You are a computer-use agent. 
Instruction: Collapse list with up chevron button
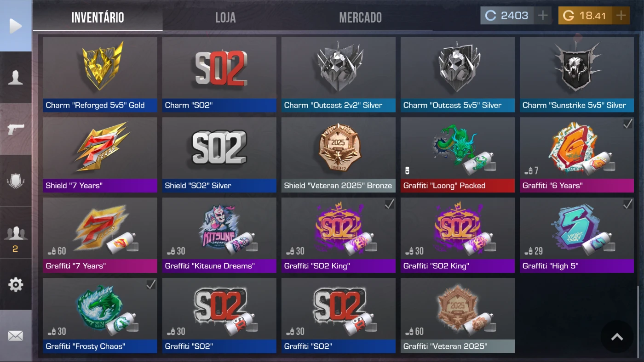[617, 337]
